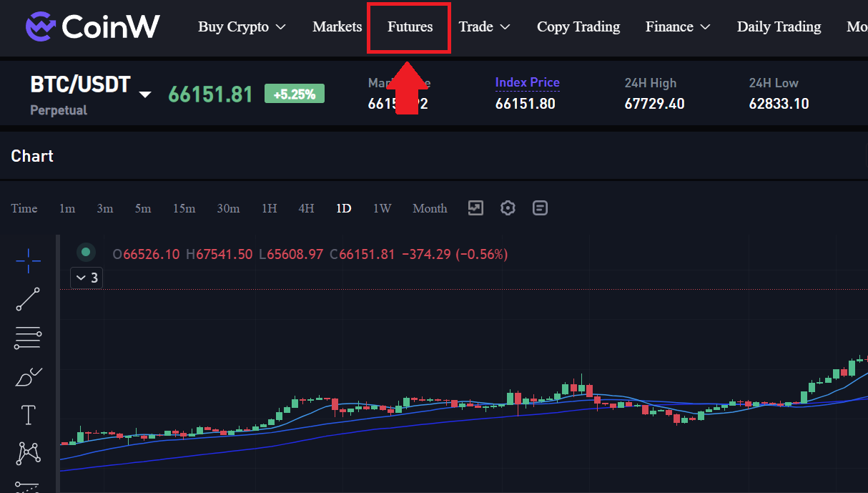Click the close price C66151.81
868x493 pixels.
pos(363,254)
